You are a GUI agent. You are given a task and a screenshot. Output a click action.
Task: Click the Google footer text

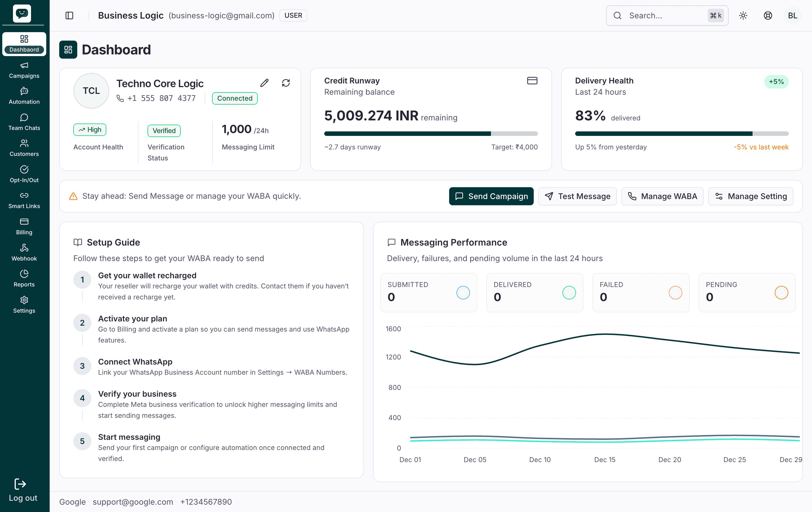point(72,502)
